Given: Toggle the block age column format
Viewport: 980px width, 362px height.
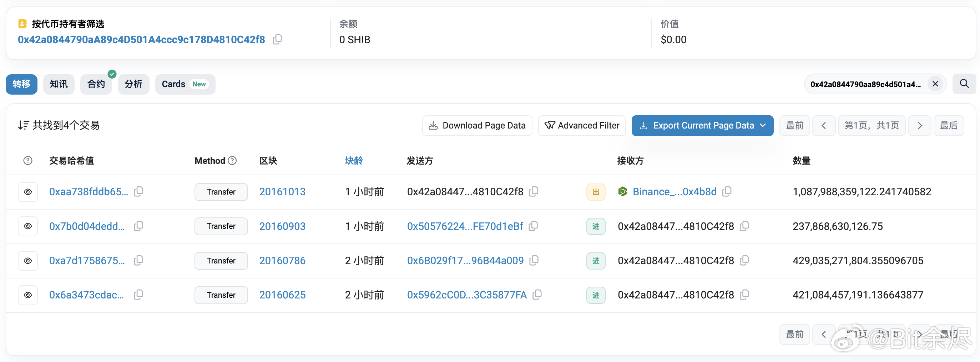Looking at the screenshot, I should click(x=353, y=161).
